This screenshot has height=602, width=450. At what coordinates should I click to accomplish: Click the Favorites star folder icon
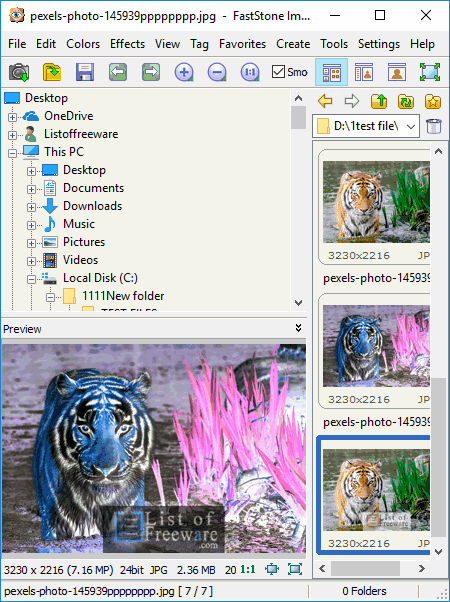point(433,101)
